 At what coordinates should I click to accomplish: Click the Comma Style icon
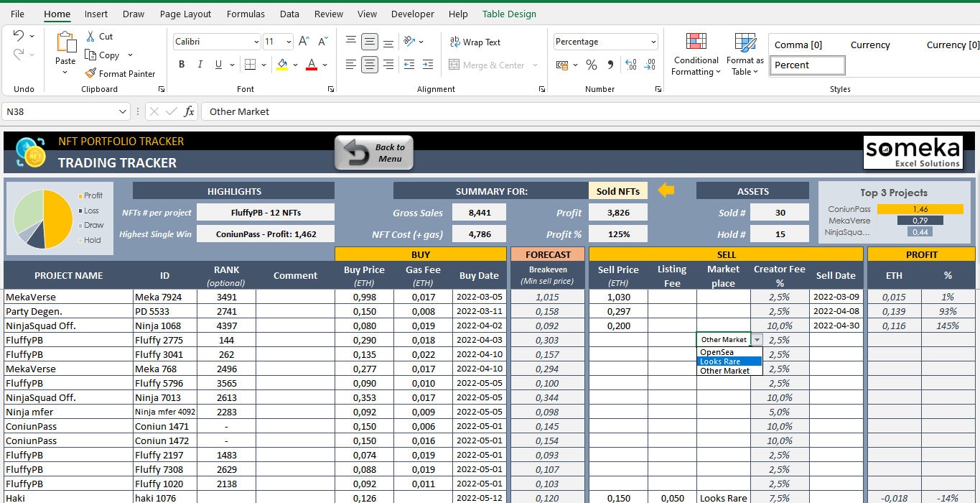pyautogui.click(x=610, y=65)
